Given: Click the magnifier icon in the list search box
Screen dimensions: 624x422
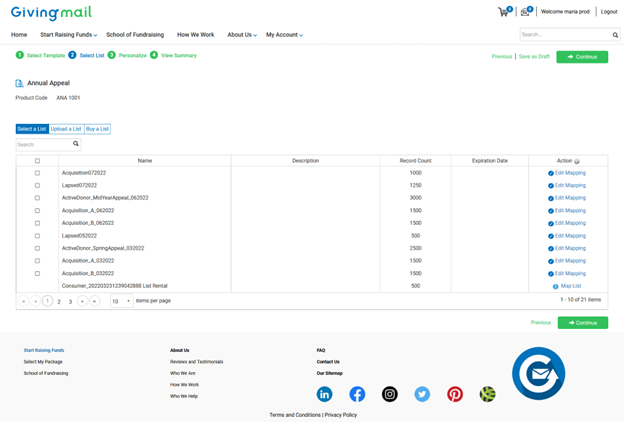Looking at the screenshot, I should 76,144.
